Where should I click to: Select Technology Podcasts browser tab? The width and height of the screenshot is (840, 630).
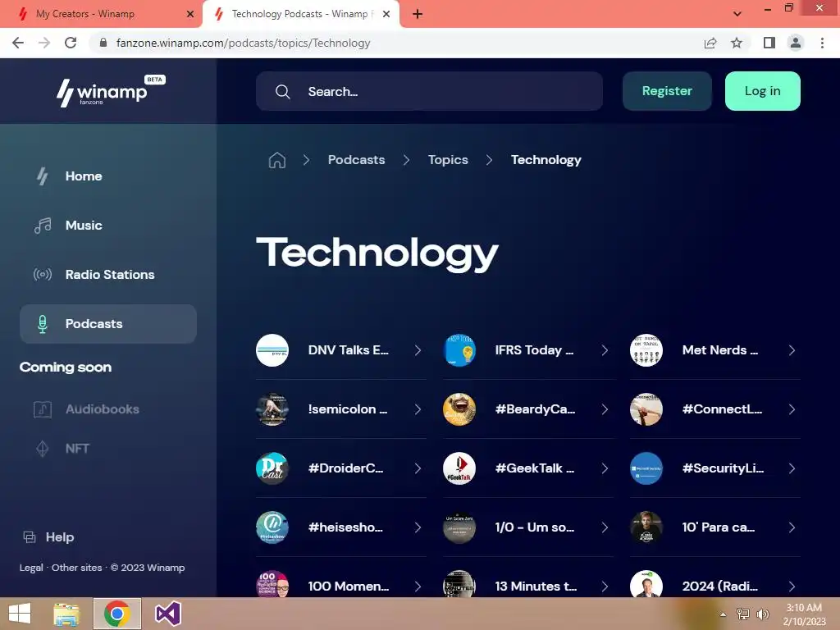[301, 14]
